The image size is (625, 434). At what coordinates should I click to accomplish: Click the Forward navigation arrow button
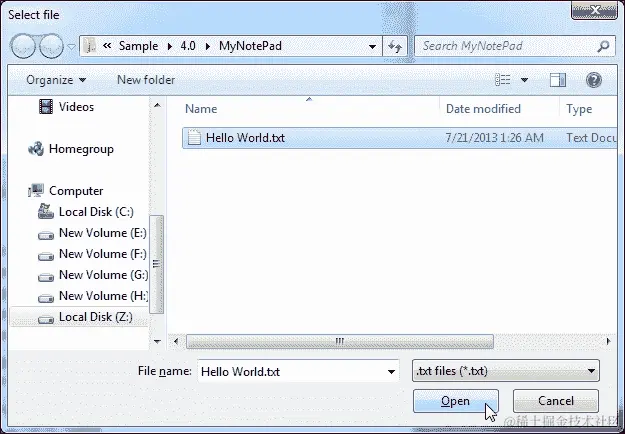click(x=51, y=46)
